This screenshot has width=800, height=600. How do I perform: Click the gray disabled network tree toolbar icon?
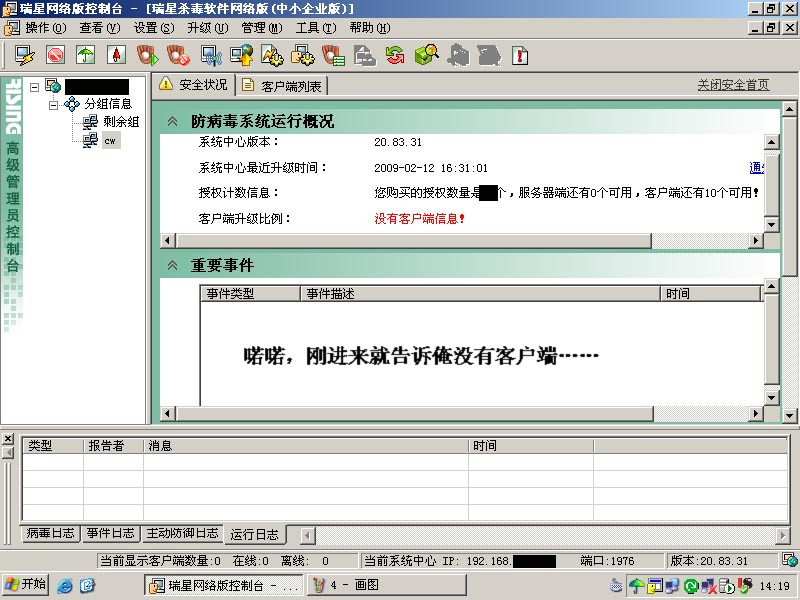pyautogui.click(x=365, y=55)
